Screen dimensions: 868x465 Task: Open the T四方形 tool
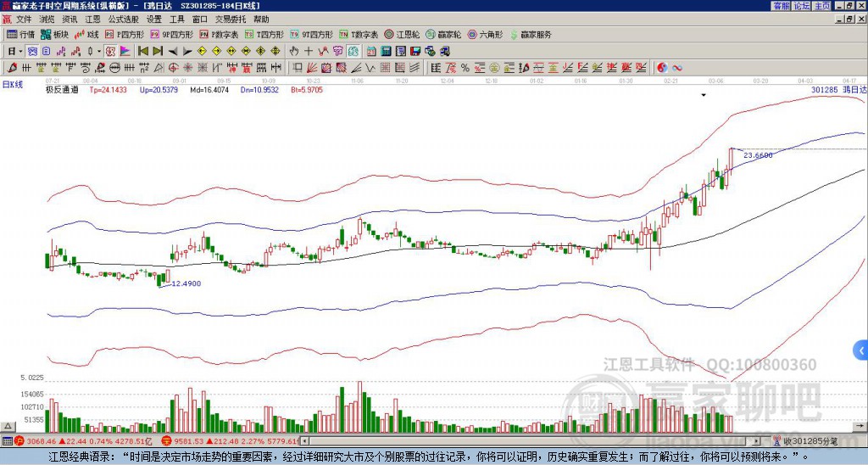(264, 34)
